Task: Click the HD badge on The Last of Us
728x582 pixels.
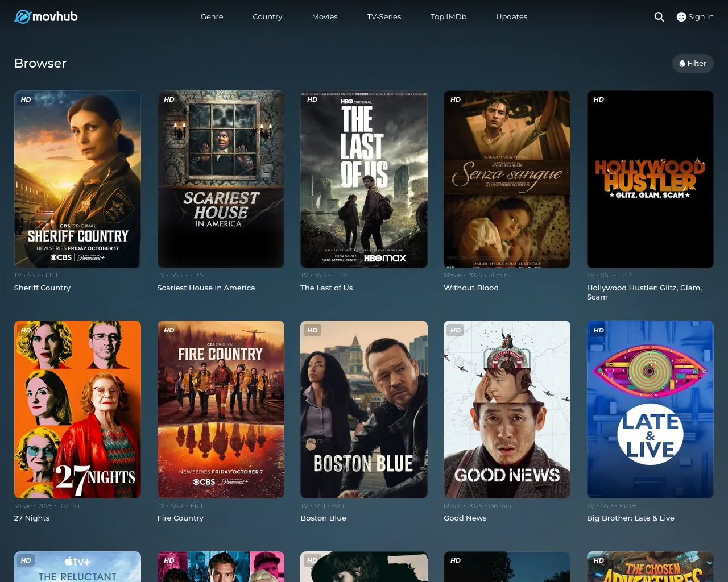Action: click(312, 99)
